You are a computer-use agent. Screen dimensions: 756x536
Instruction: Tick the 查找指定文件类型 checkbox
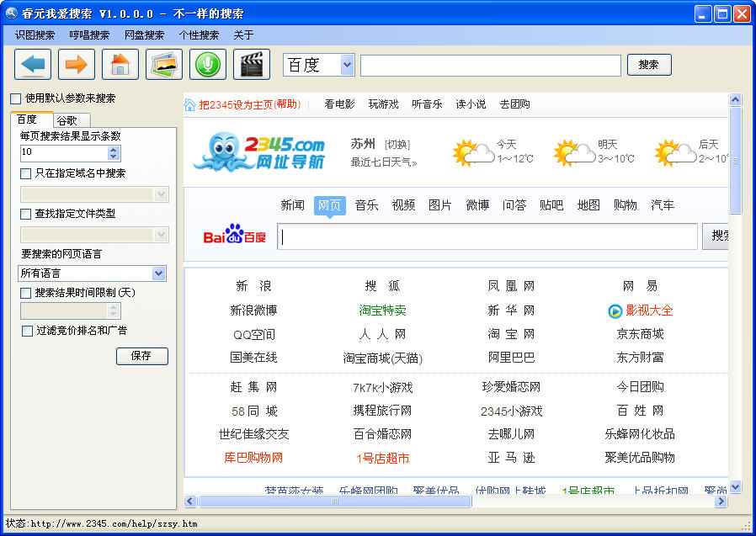pos(25,214)
